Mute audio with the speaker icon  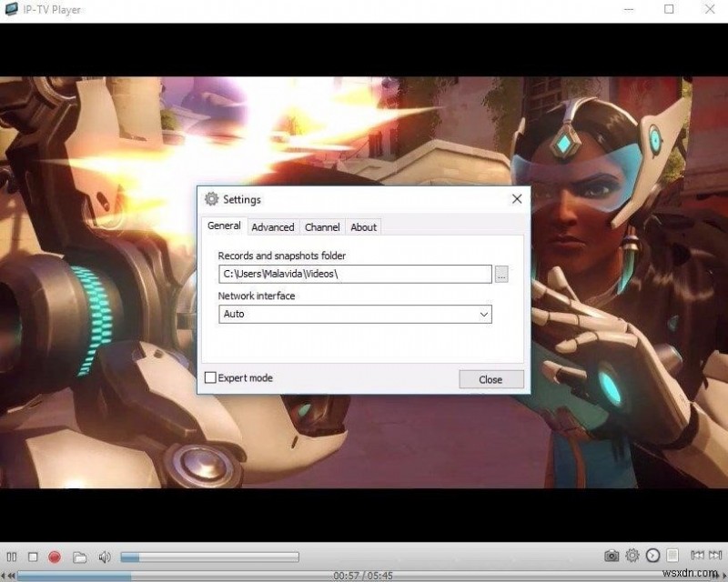[103, 556]
